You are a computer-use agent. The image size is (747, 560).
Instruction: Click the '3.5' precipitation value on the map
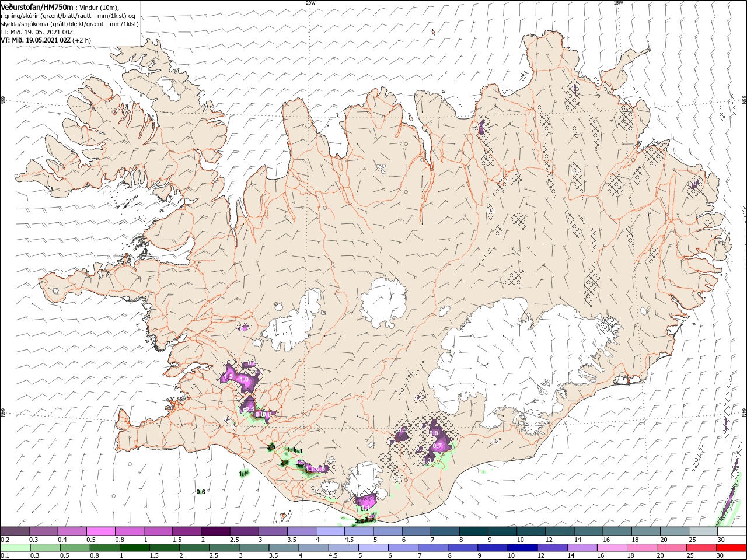271,447
